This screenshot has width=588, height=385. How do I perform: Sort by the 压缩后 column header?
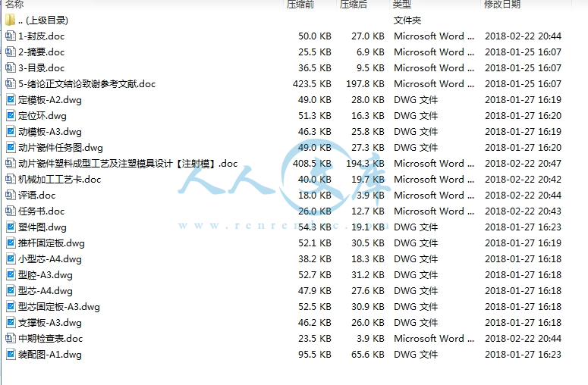click(354, 4)
